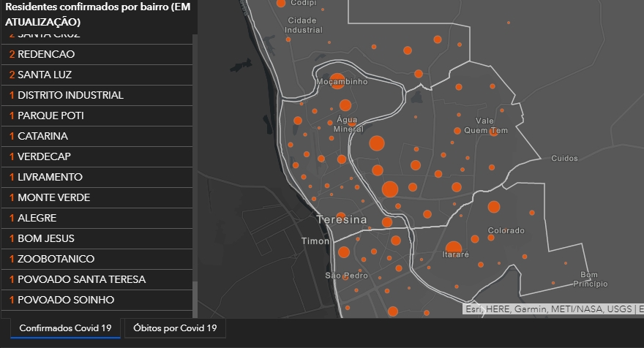Image resolution: width=644 pixels, height=348 pixels.
Task: Select LIVRAMENTO list item
Action: point(97,177)
